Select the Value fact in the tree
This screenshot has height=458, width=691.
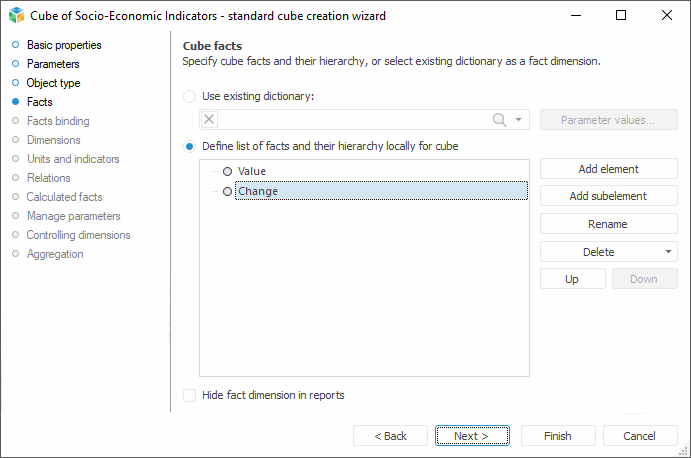tap(252, 171)
